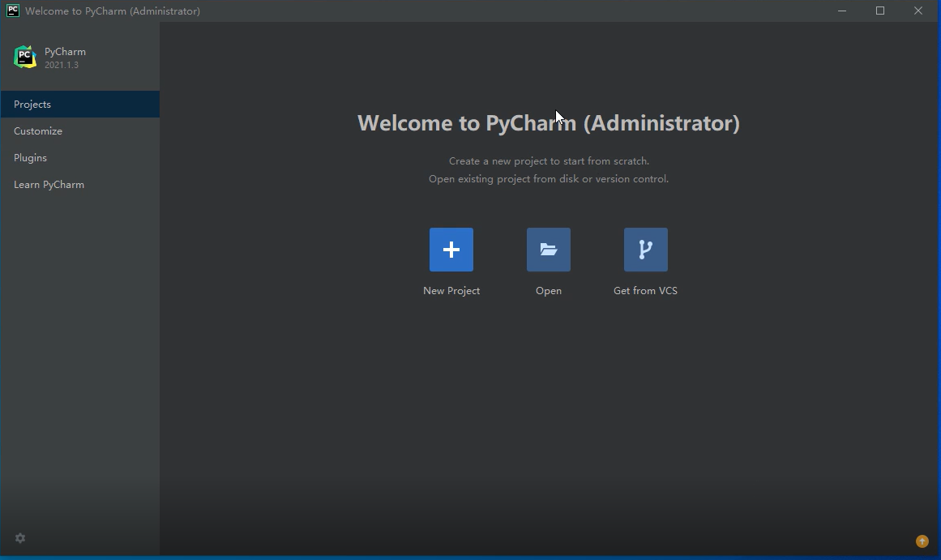Go to Learn PyCharm tab
The width and height of the screenshot is (941, 560).
pyautogui.click(x=79, y=184)
